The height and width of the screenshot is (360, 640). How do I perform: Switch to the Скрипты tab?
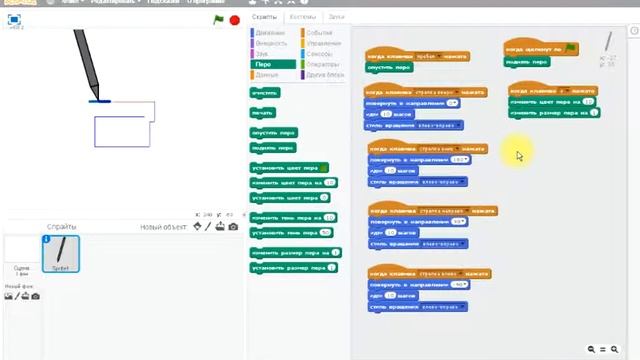(264, 17)
